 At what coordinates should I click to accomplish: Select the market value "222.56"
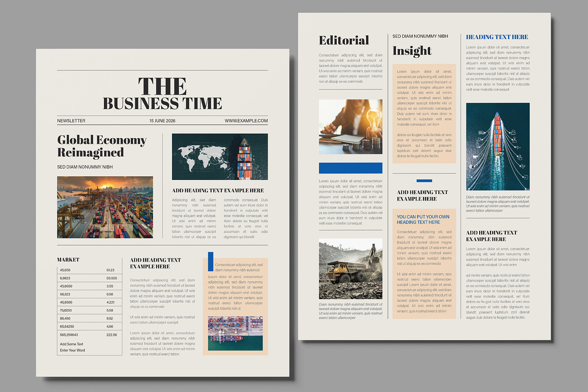(x=112, y=335)
